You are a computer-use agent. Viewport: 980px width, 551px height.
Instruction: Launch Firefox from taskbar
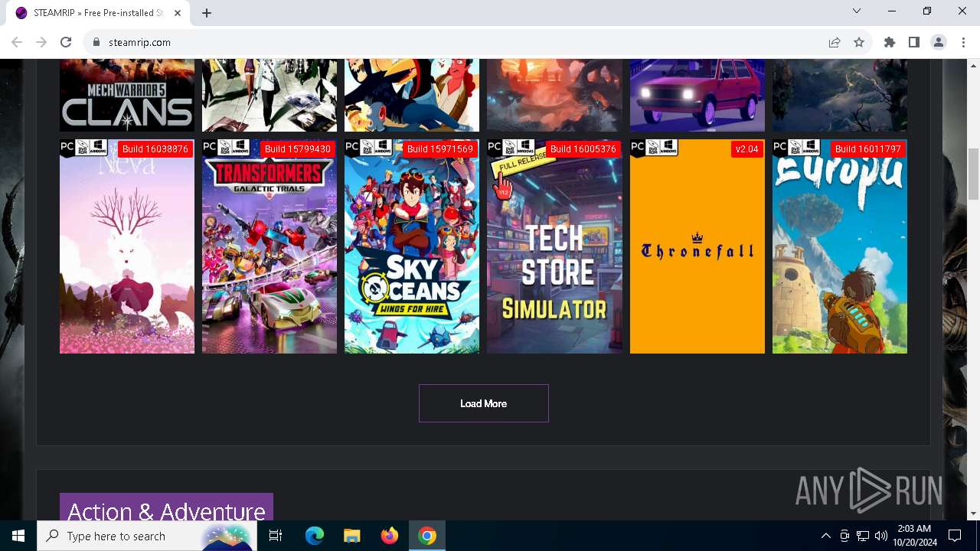(390, 536)
